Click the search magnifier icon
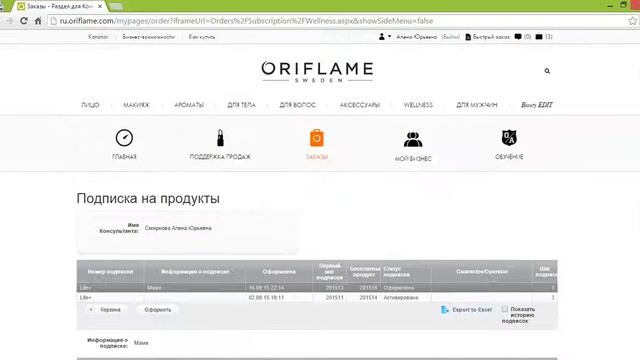Screen dimensions: 640x360 (x=547, y=71)
